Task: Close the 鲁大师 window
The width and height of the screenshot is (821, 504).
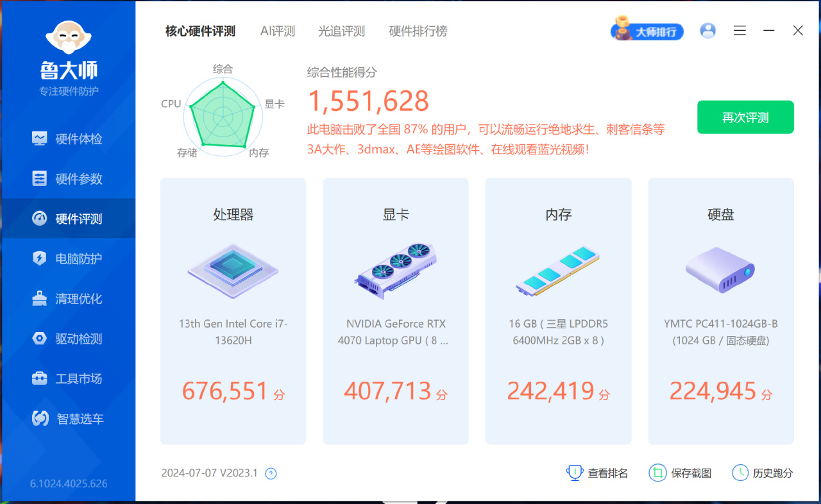Action: (x=798, y=30)
